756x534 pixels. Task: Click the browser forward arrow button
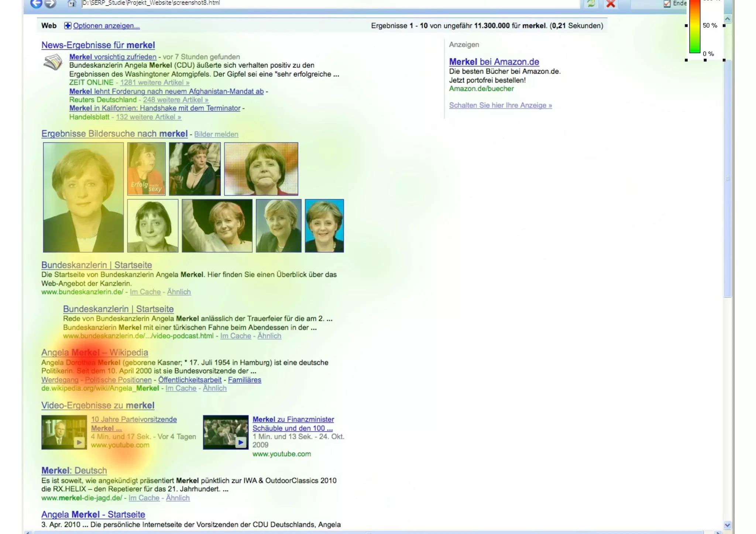50,4
